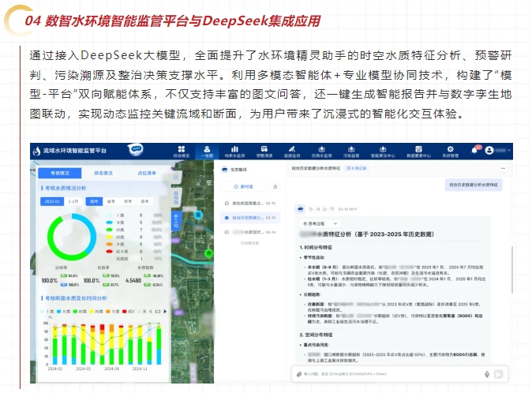The image size is (532, 393).
Task: Click the list icon map side tab
Action: (x=176, y=177)
